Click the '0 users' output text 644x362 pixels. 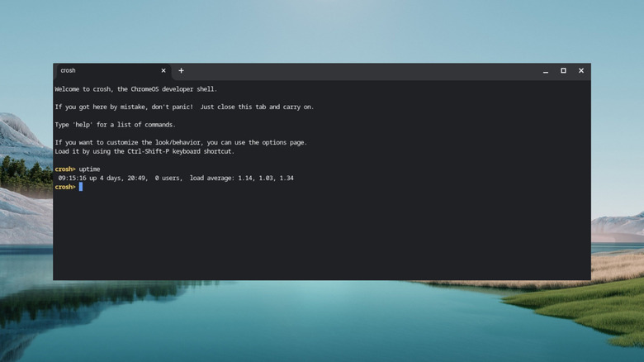click(x=168, y=178)
